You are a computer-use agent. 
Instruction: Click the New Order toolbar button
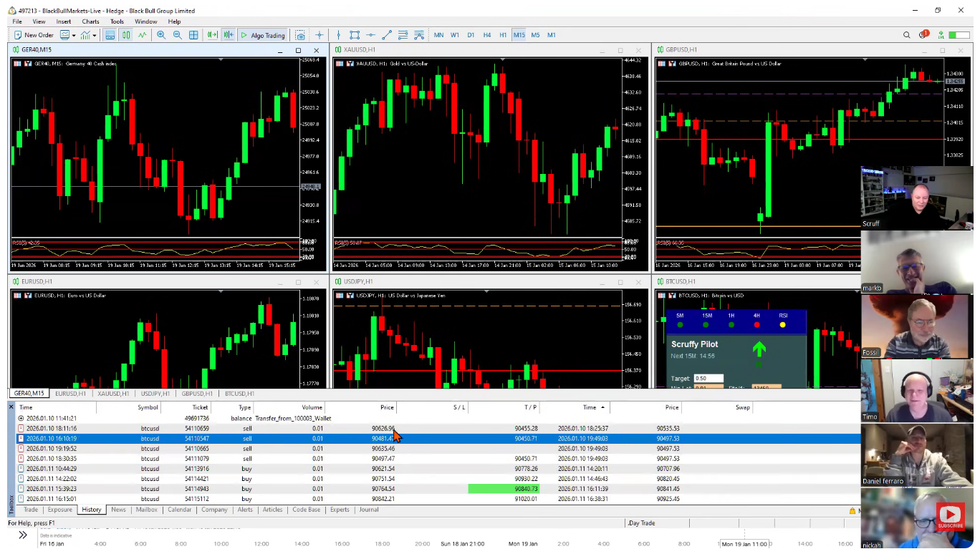pos(33,35)
